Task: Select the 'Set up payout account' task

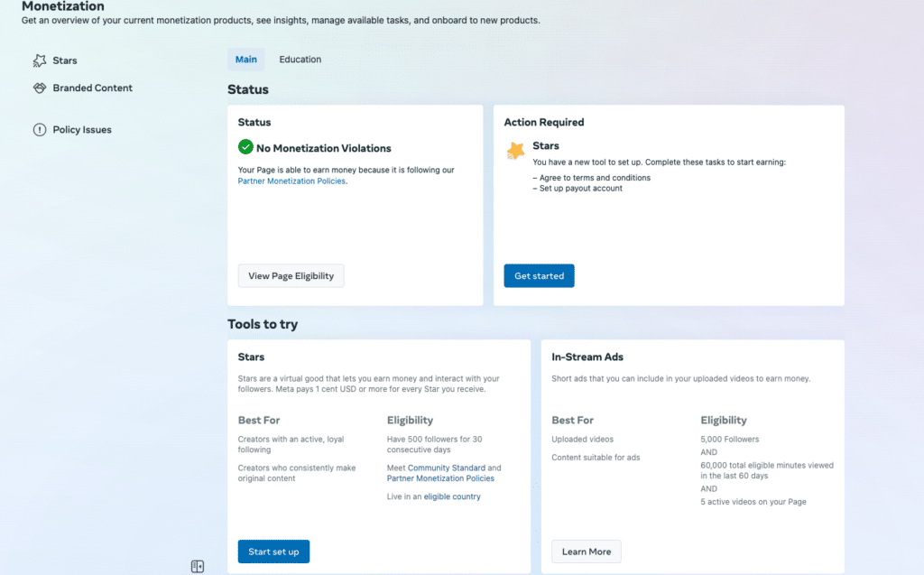Action: pos(580,189)
